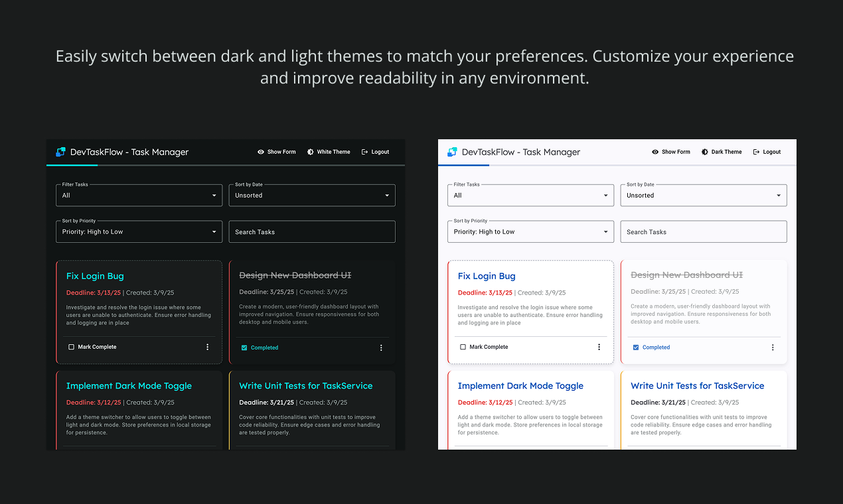Click DevTaskFlow logo in light theme panel
The width and height of the screenshot is (843, 504).
point(453,152)
